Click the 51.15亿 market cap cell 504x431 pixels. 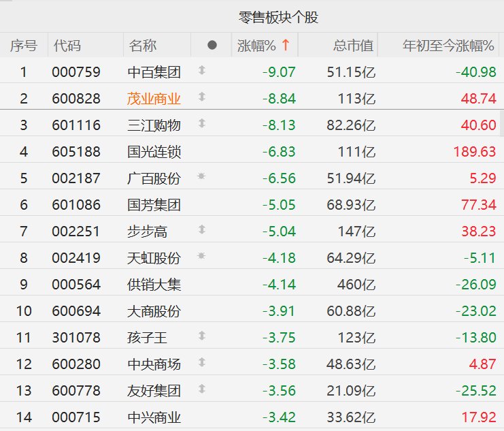(x=351, y=72)
